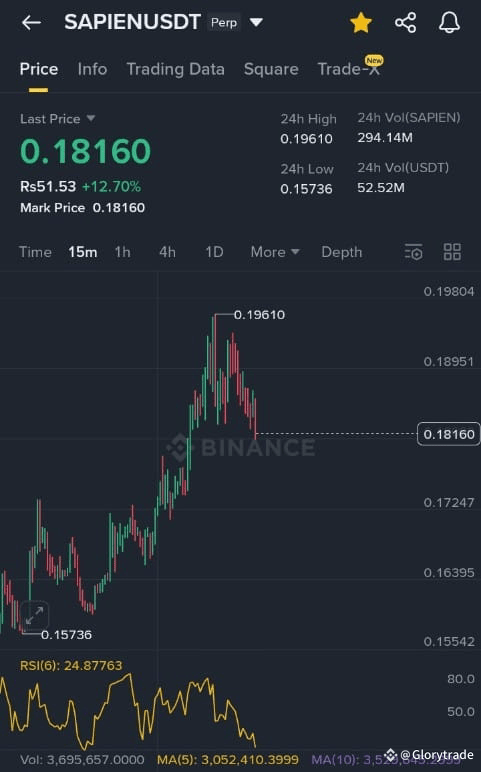The height and width of the screenshot is (772, 481).
Task: Tap the back arrow icon
Action: click(31, 23)
